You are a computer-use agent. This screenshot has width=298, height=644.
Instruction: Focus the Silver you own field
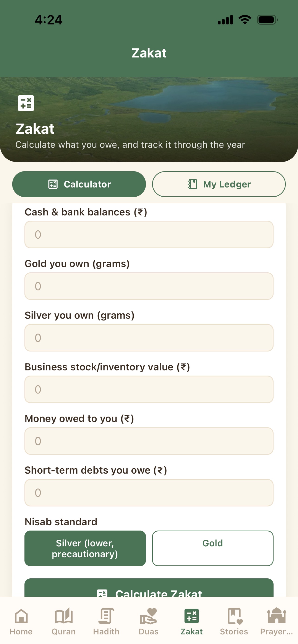click(149, 338)
